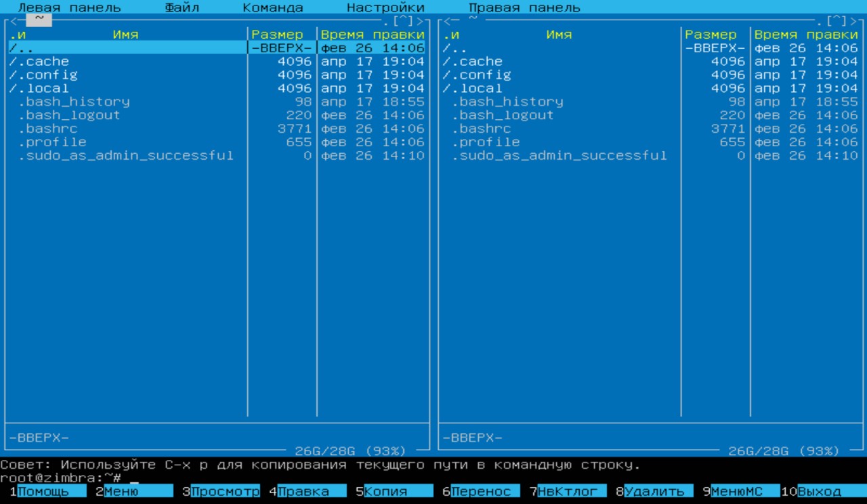The width and height of the screenshot is (867, 504).
Task: Click the 1 Помощь function key button
Action: tap(47, 491)
